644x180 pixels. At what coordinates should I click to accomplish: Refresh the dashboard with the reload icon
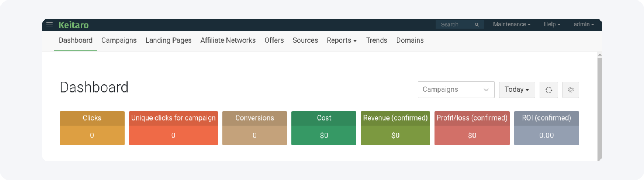pyautogui.click(x=549, y=90)
